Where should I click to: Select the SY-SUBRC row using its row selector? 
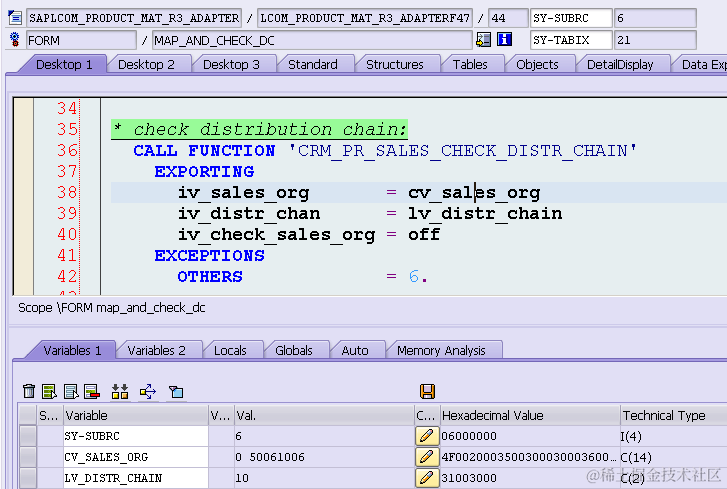point(28,436)
